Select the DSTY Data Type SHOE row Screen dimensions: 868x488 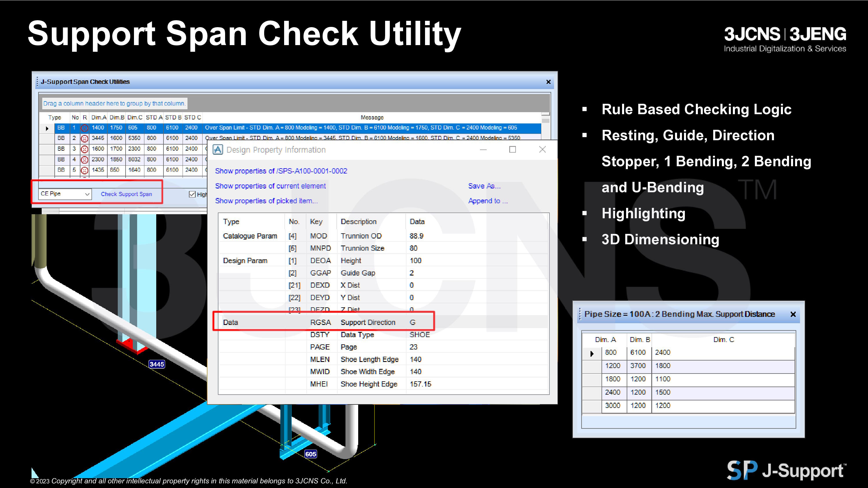pos(383,335)
